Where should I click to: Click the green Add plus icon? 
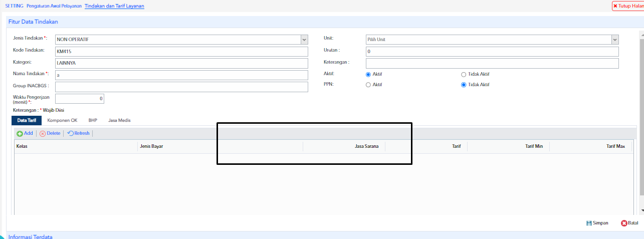(x=20, y=134)
